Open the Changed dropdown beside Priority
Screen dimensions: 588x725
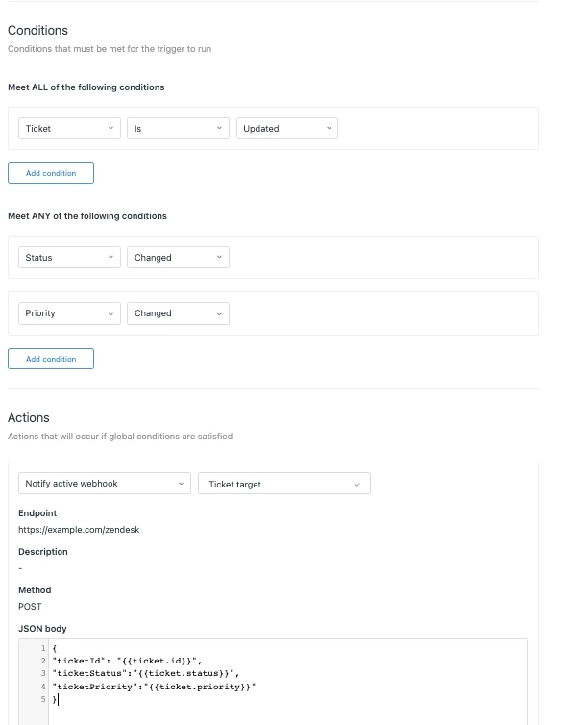pos(178,313)
